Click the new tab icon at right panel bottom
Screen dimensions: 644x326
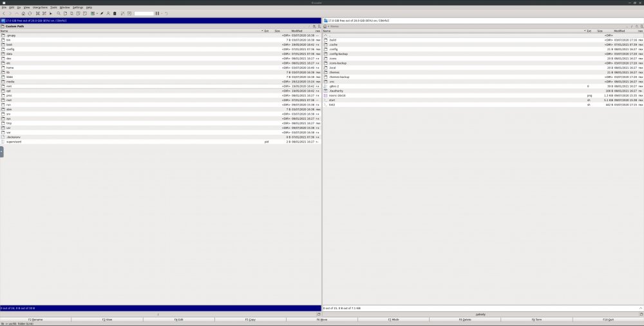(x=641, y=314)
